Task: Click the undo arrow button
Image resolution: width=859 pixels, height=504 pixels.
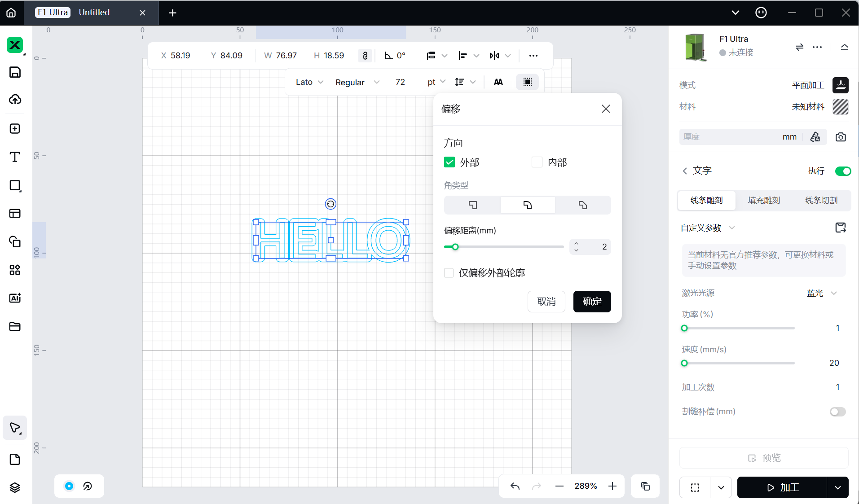Action: [x=515, y=486]
